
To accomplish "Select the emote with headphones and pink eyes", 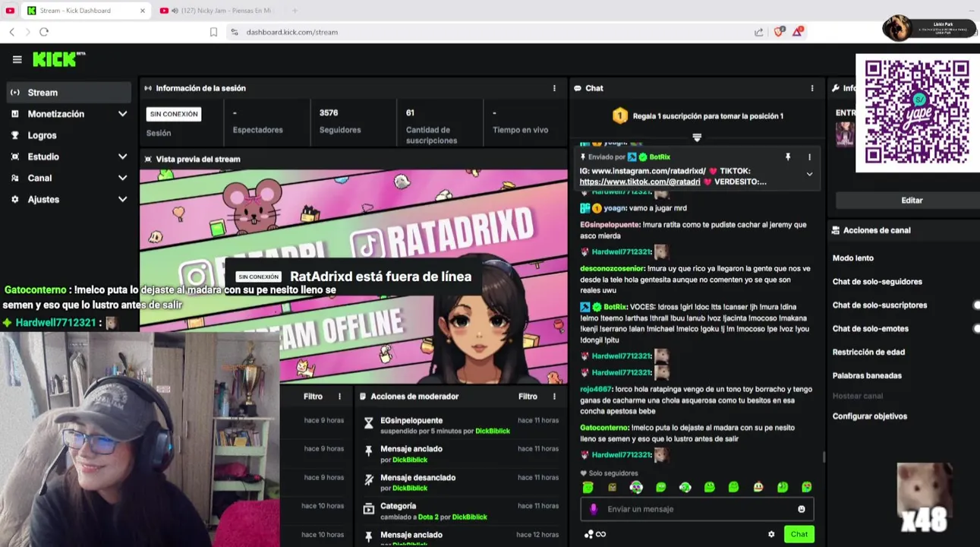I will coord(636,487).
